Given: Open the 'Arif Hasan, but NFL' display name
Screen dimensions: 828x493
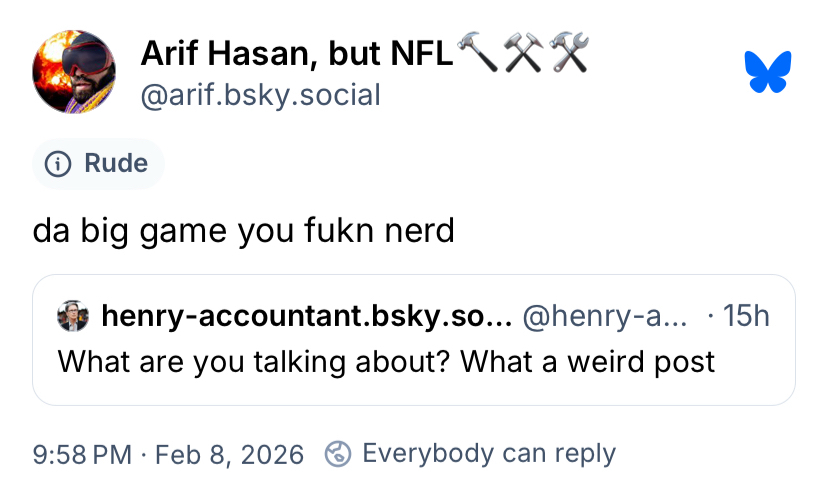Looking at the screenshot, I should point(296,52).
